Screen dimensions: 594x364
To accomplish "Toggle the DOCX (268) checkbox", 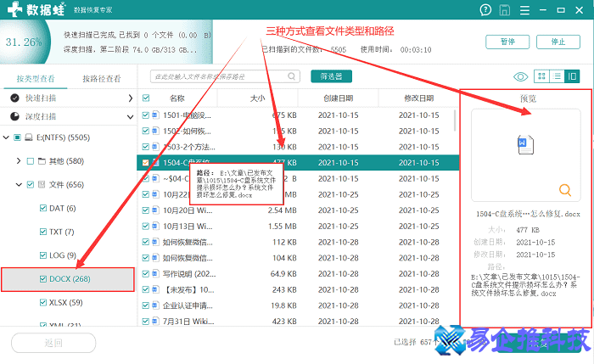I will (43, 279).
